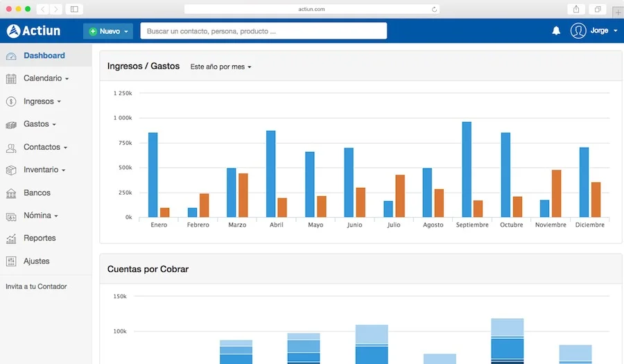This screenshot has height=364, width=624.
Task: Click the actiun.com address bar
Action: (x=311, y=9)
